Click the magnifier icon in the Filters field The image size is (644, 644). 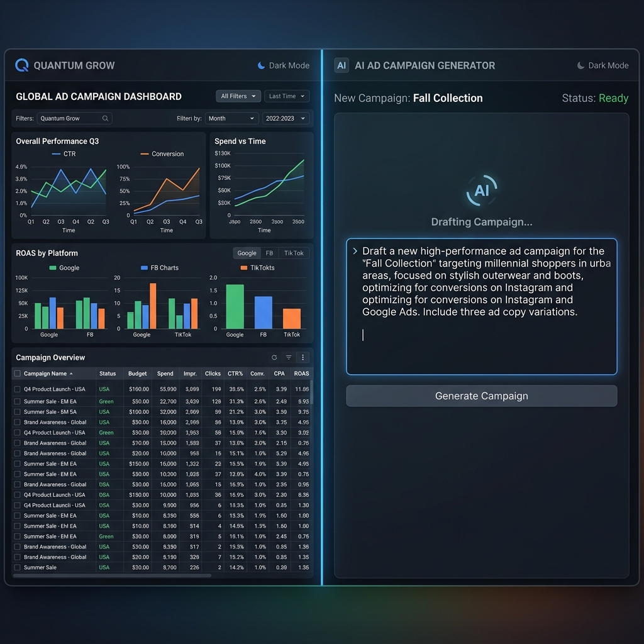[x=105, y=118]
